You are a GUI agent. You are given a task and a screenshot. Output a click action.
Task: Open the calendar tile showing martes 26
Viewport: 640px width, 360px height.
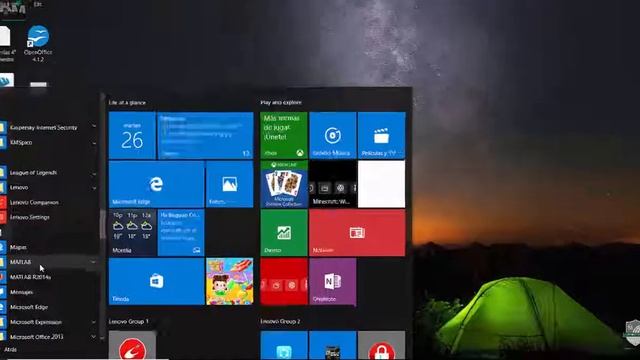132,135
